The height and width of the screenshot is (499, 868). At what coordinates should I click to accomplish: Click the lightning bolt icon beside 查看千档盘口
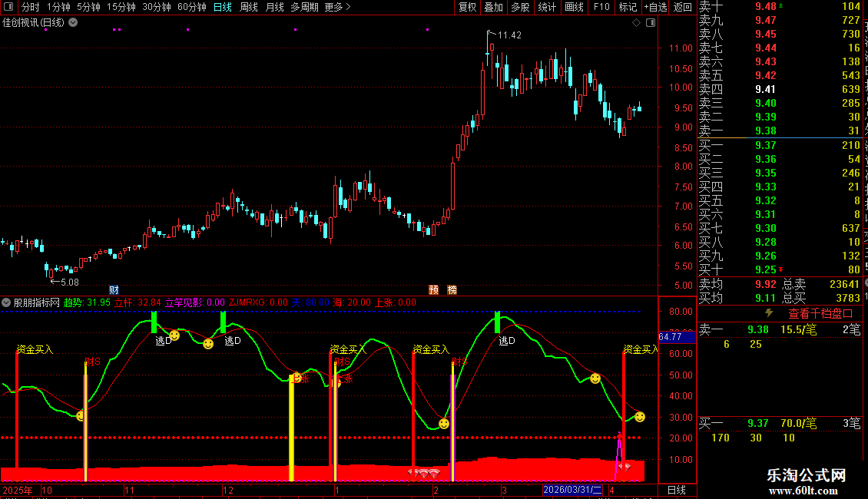(x=769, y=313)
